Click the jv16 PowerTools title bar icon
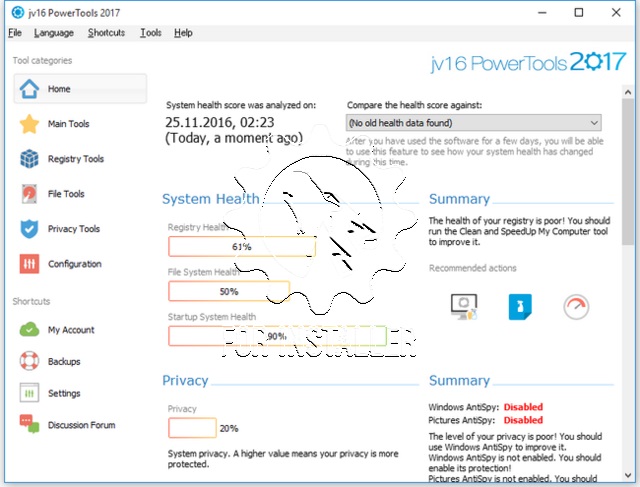640x487 pixels. coord(18,12)
